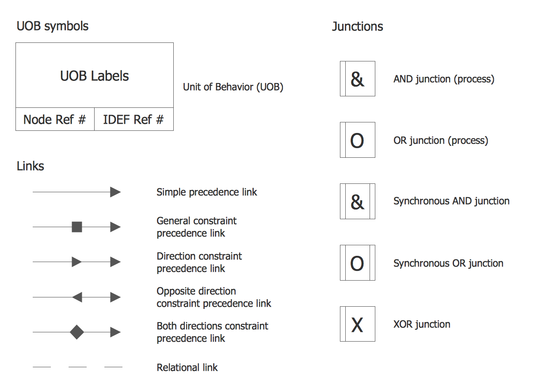Screen dimensions: 538x392
Task: Select the Node Ref # cell
Action: (x=55, y=119)
